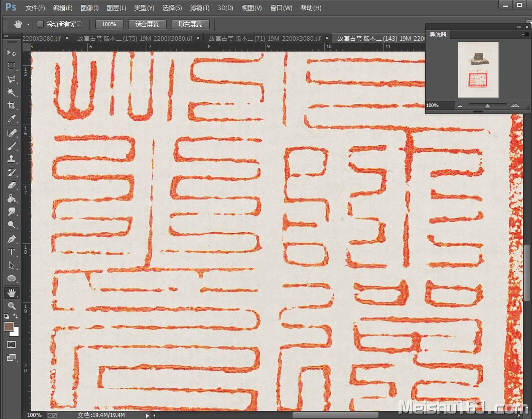Viewport: 532px width, 419px height.
Task: Select the Clone Stamp tool
Action: click(12, 159)
